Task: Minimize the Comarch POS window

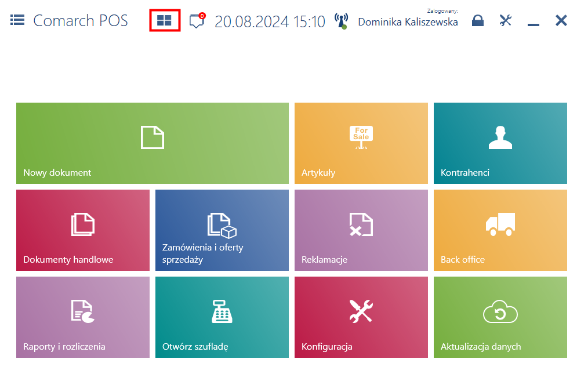Action: [x=533, y=24]
